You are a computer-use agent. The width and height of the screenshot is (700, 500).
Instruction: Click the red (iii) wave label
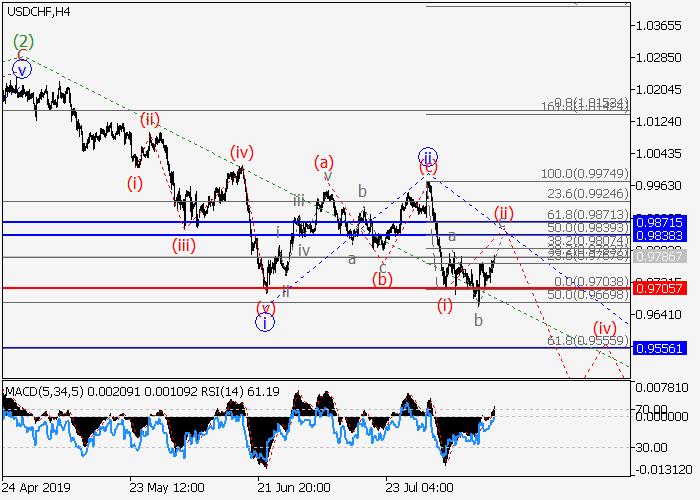point(184,244)
